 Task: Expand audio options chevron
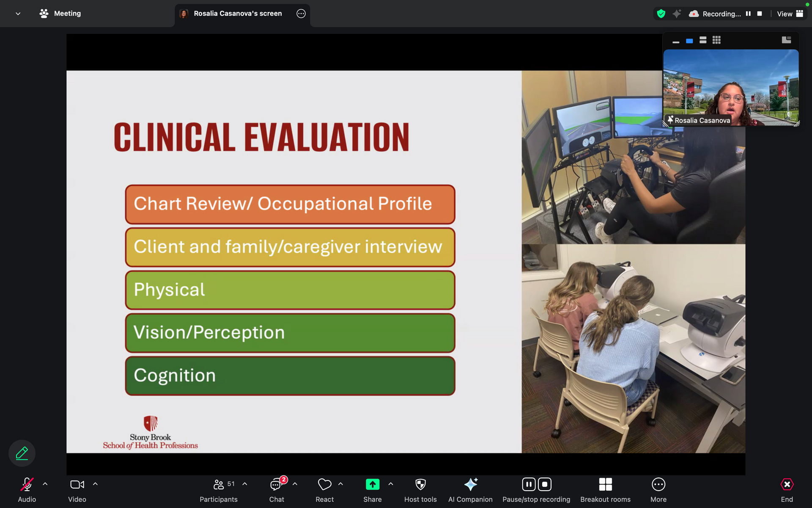click(45, 484)
